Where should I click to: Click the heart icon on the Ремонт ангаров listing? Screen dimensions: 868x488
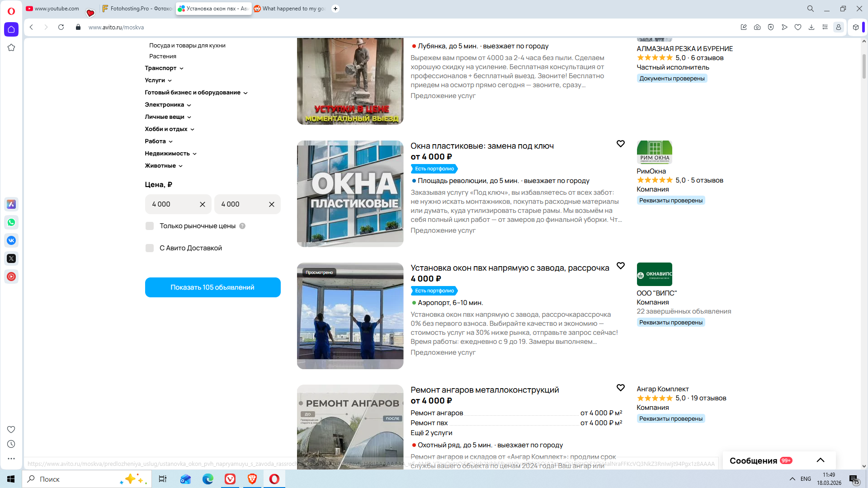(620, 388)
